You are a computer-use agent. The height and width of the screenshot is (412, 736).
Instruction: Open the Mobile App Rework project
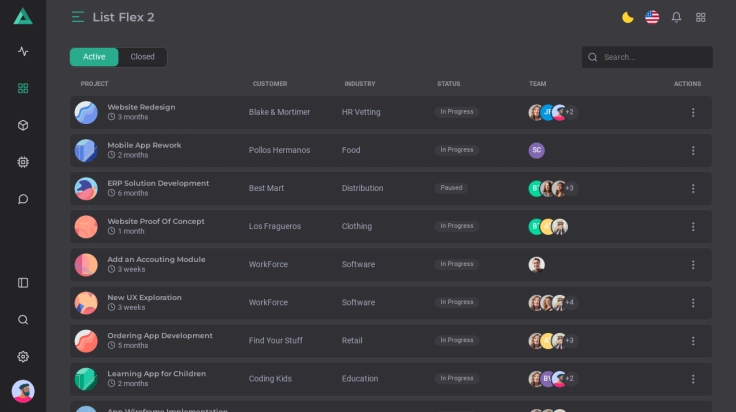coord(144,145)
